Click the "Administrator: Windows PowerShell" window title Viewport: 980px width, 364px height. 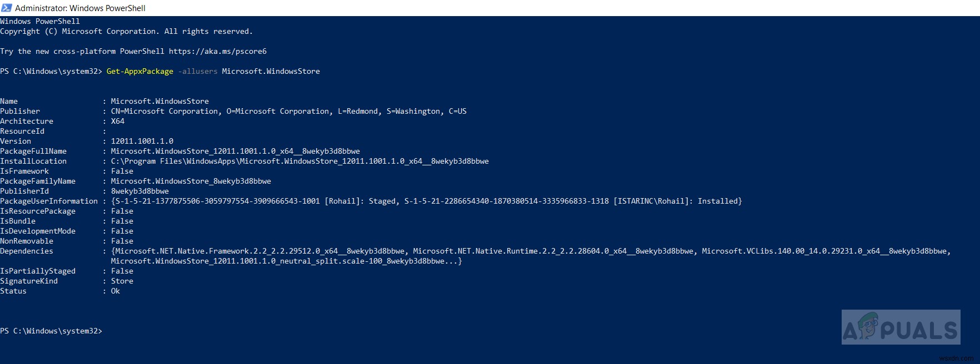80,8
